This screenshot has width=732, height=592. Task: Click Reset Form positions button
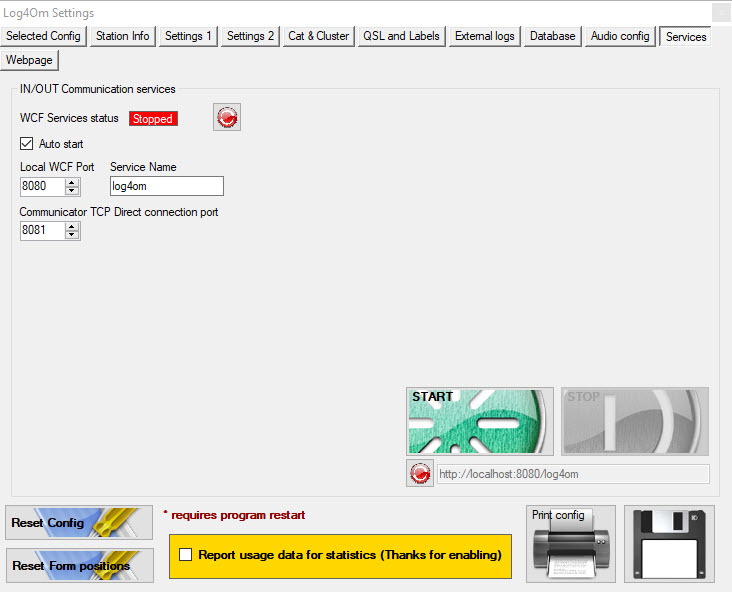click(80, 565)
